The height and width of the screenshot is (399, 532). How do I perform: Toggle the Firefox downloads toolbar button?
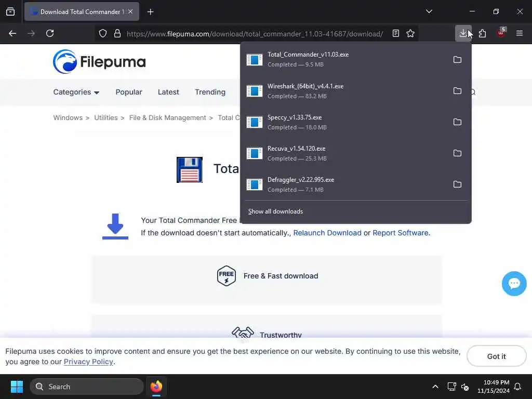463,33
